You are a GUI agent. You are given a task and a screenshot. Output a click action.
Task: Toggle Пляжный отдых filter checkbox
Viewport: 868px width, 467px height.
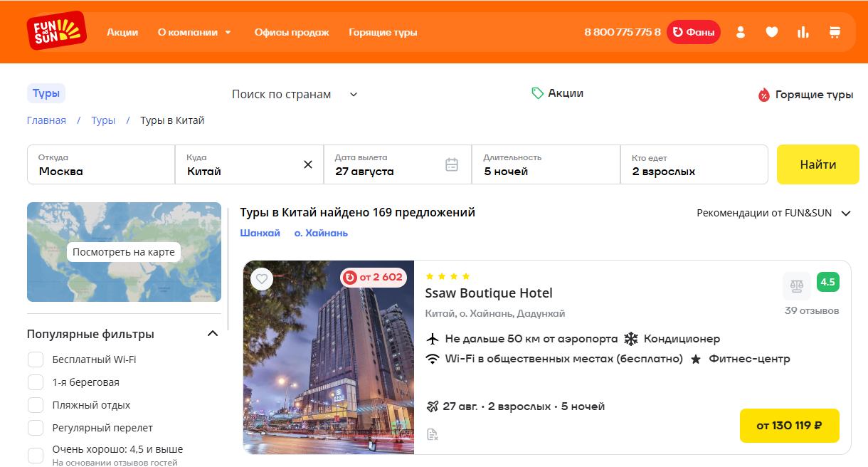click(x=36, y=405)
